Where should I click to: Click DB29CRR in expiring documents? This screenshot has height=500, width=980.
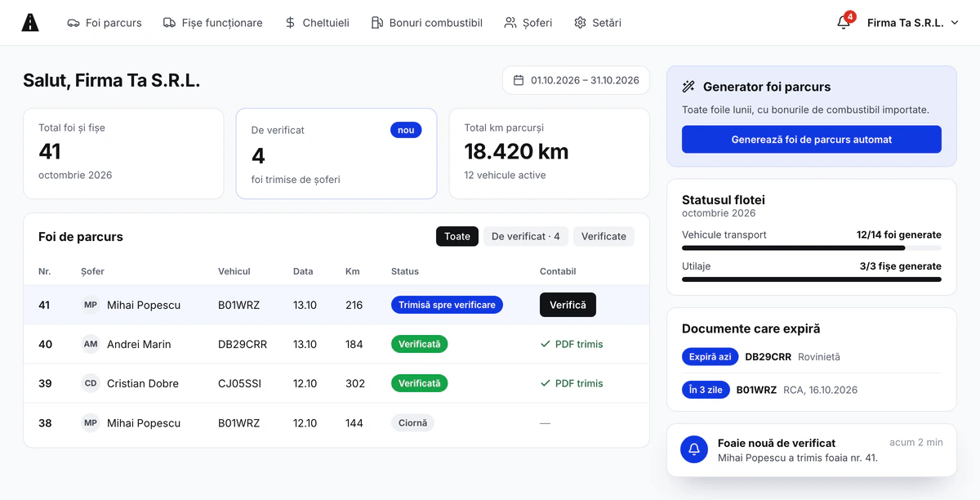[768, 357]
